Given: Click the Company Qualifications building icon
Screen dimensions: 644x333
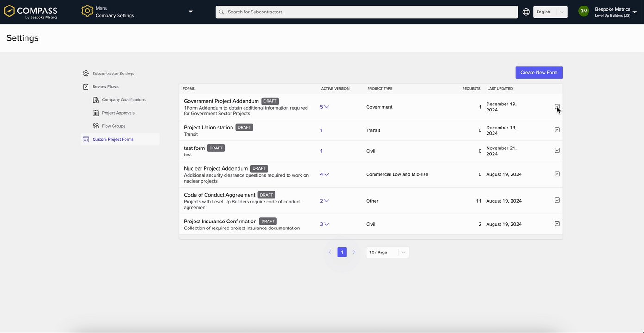Looking at the screenshot, I should [95, 100].
